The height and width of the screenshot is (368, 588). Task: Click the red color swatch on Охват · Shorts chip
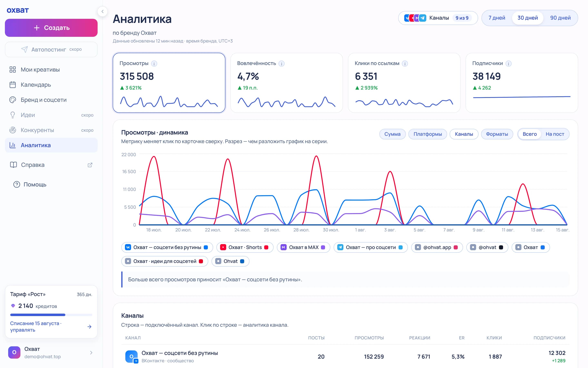point(266,247)
